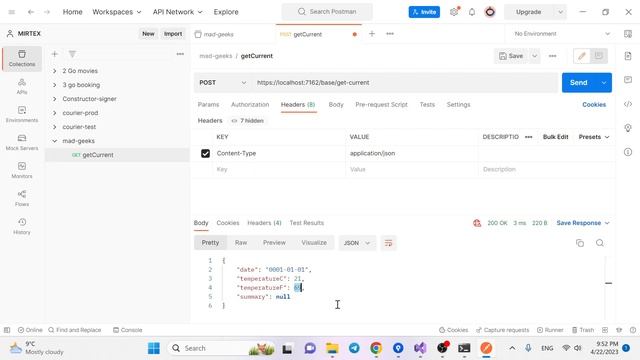Click the Windows Start button
The width and height of the screenshot is (640, 360).
(x=154, y=348)
